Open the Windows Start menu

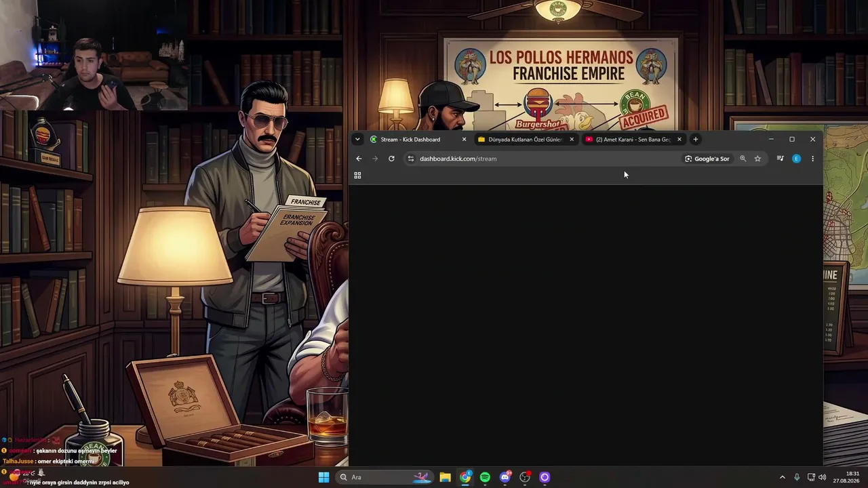point(323,477)
